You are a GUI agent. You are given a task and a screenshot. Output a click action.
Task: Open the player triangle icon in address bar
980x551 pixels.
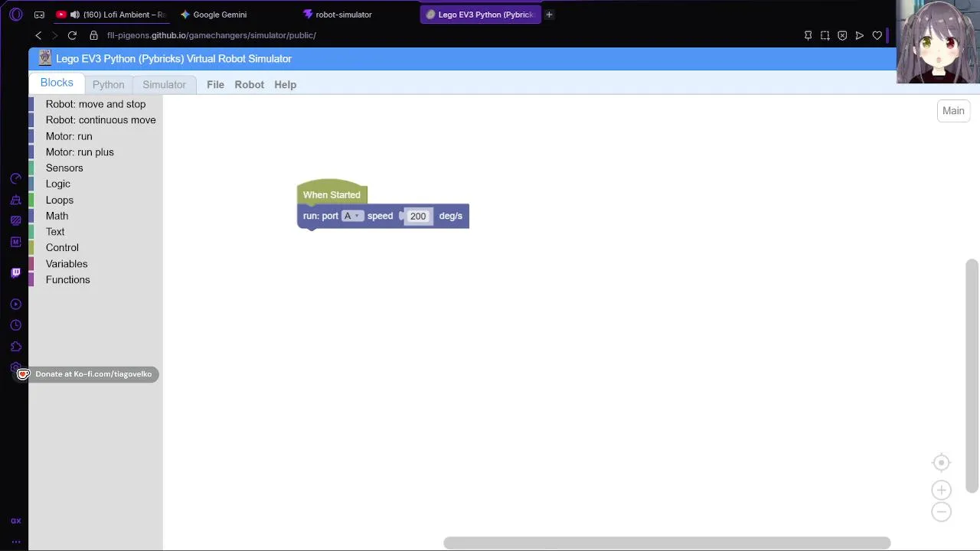tap(860, 35)
